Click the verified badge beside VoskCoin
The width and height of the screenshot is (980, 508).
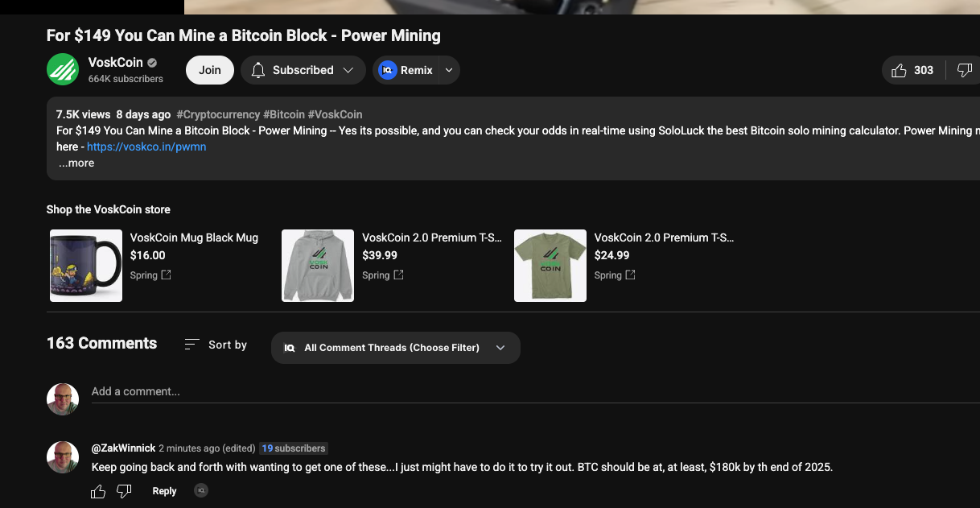(x=152, y=63)
